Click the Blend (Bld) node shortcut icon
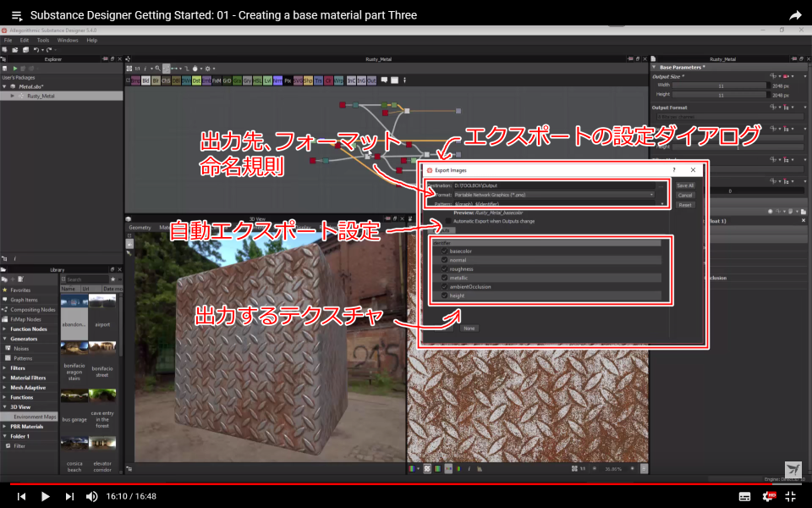The height and width of the screenshot is (508, 812). (145, 81)
